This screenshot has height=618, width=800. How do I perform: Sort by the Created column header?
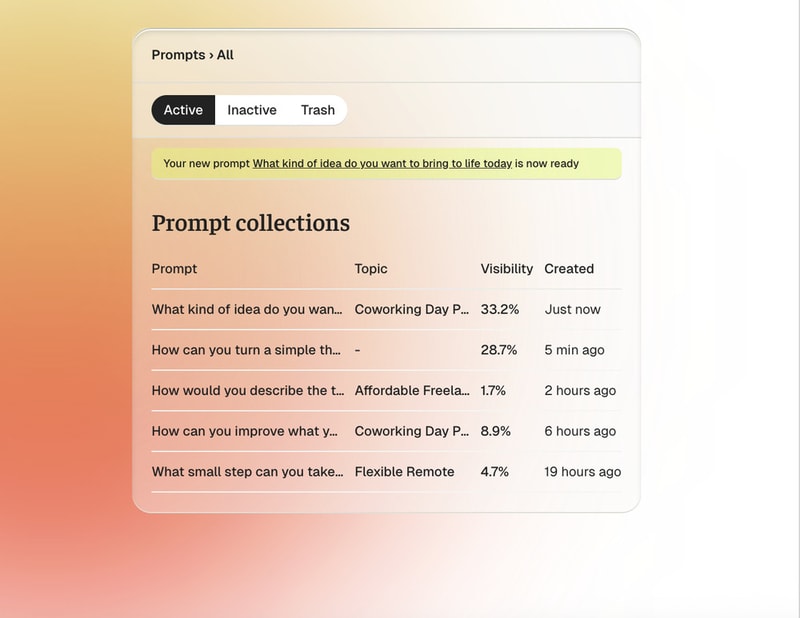coord(569,269)
